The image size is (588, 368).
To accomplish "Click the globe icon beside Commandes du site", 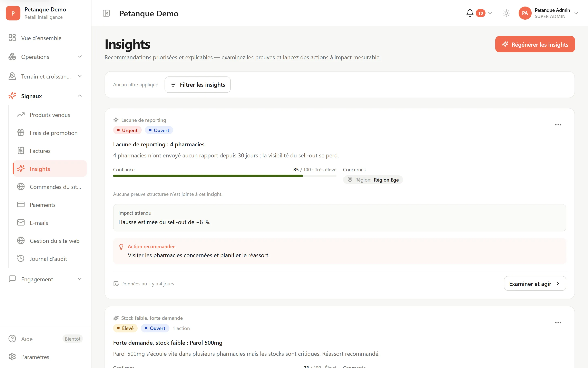I will (x=21, y=187).
